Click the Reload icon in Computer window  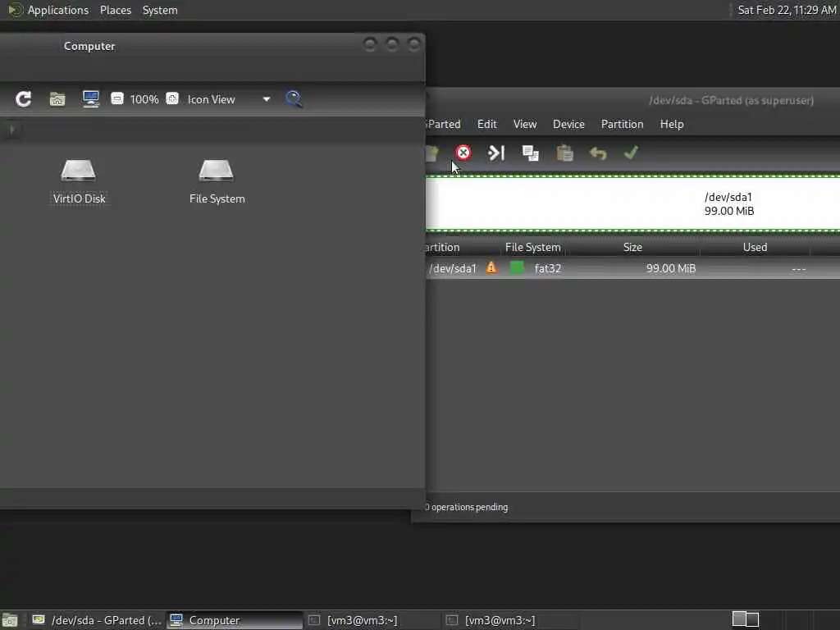pos(23,99)
